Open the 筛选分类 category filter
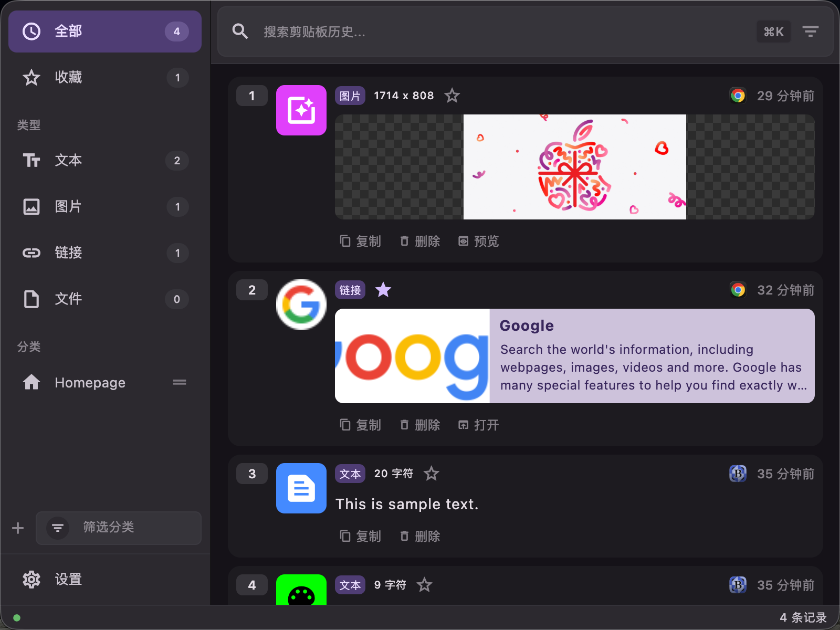 [119, 528]
